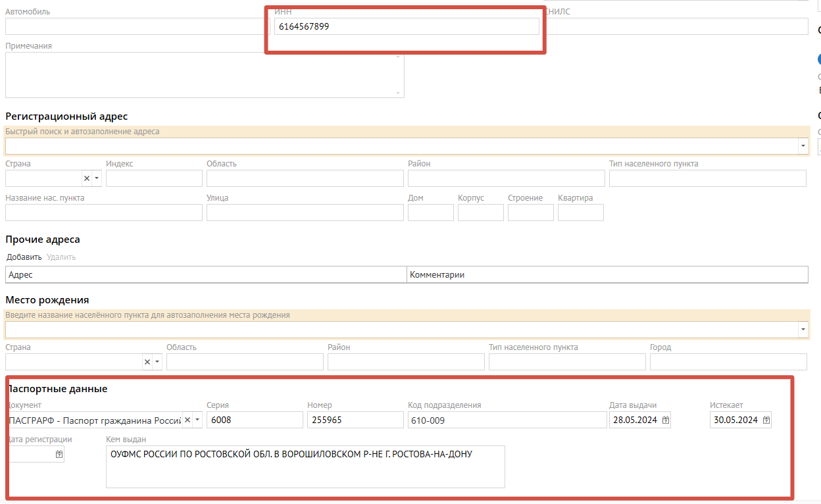Screen dimensions: 821x504
Task: Clear the birthplace Страна field
Action: [x=147, y=362]
